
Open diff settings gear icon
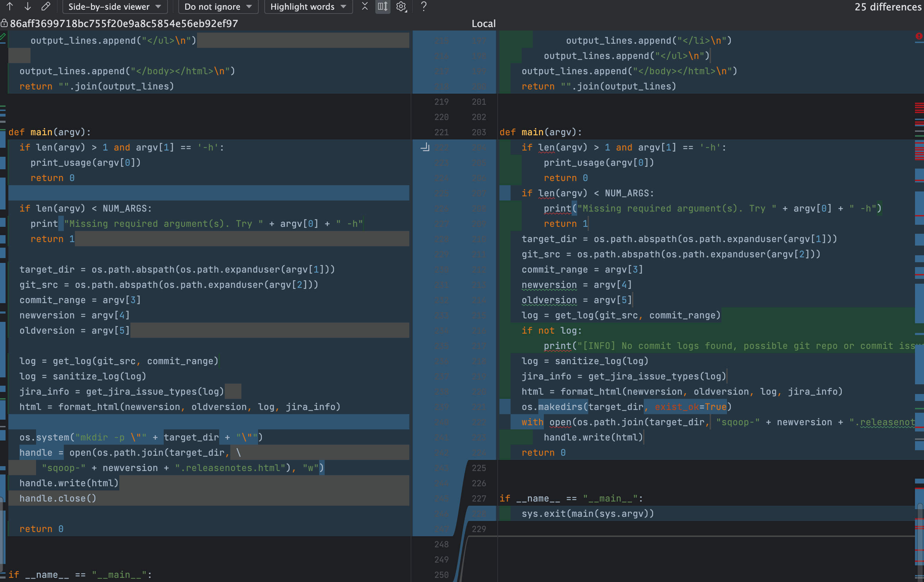click(x=401, y=7)
